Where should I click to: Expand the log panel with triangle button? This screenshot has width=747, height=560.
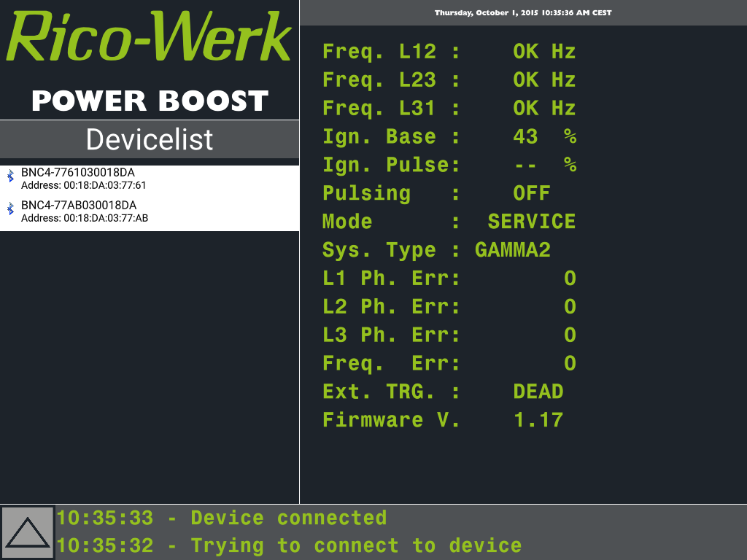coord(28,532)
